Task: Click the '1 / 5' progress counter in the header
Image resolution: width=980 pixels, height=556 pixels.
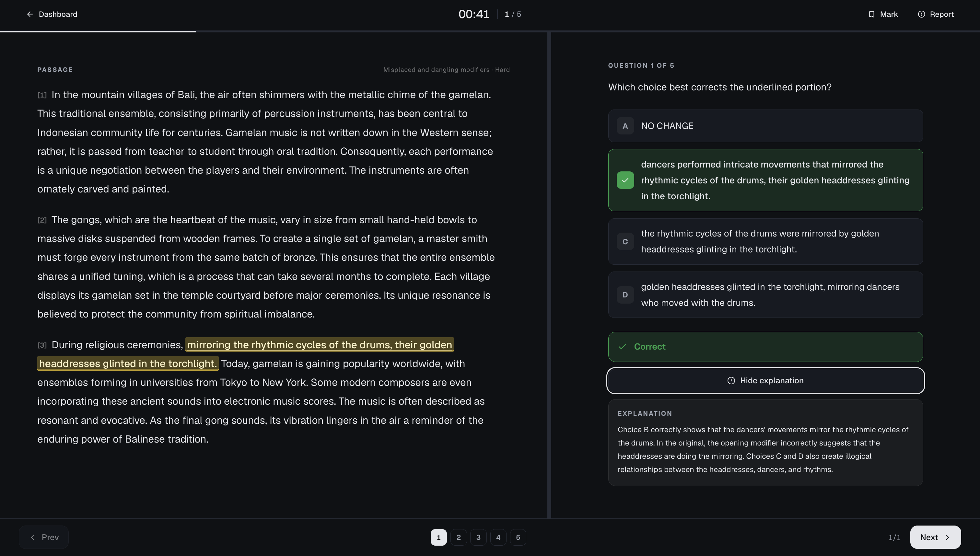Action: [513, 14]
